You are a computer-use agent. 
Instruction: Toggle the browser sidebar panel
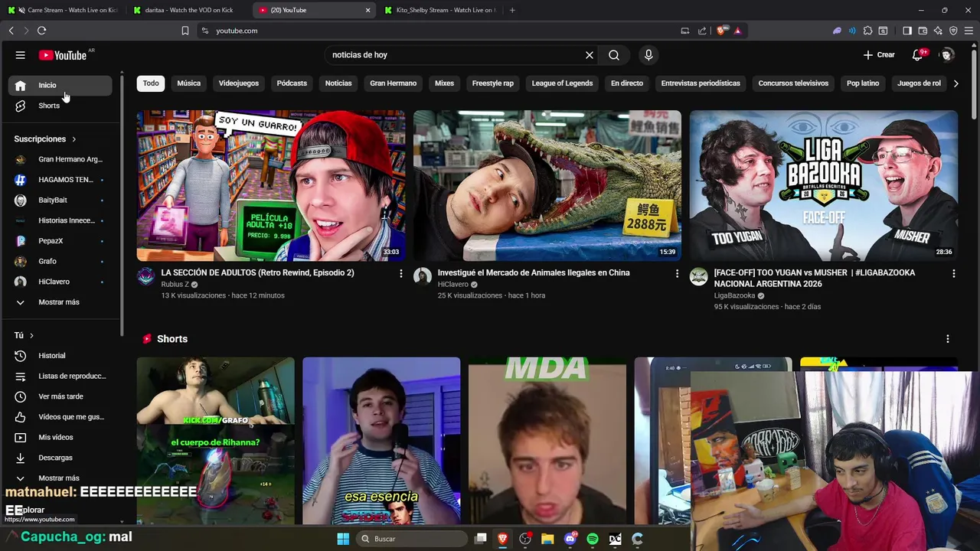907,31
